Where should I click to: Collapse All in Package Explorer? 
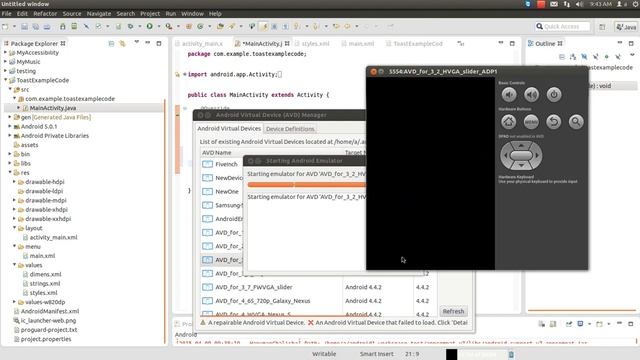tap(111, 43)
